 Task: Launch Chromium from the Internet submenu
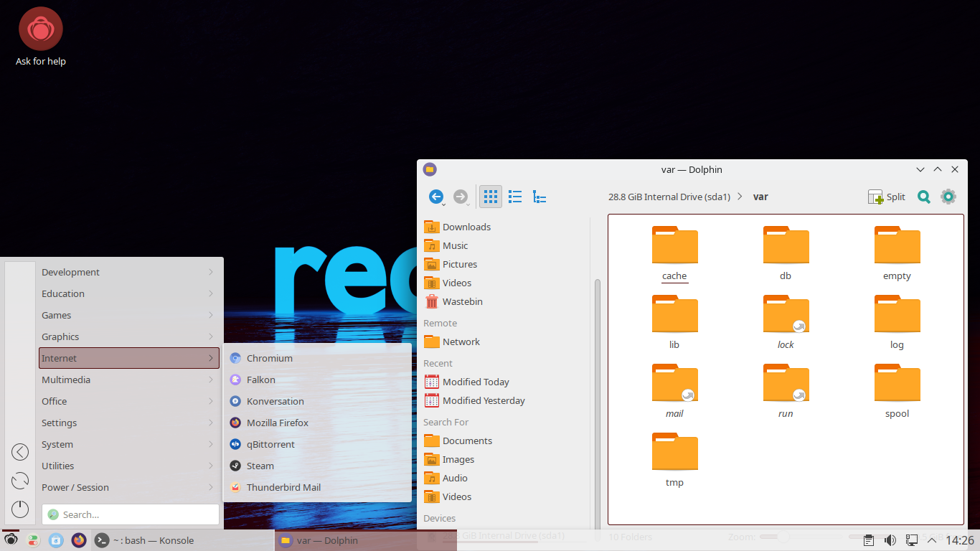[x=318, y=358]
